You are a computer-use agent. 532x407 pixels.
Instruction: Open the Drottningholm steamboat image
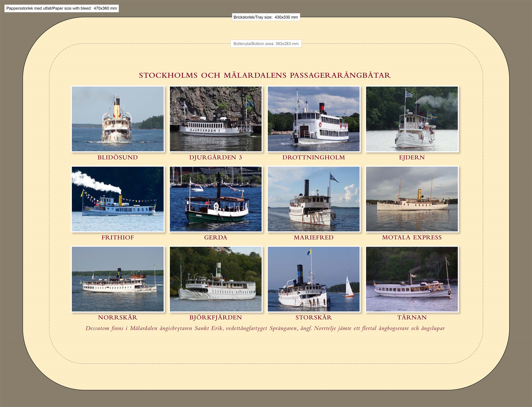click(314, 119)
